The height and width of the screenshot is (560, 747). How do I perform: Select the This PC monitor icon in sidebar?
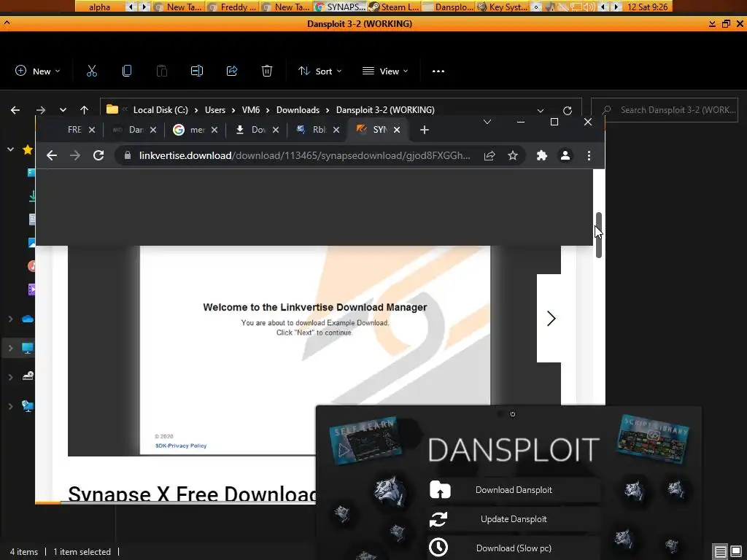(x=28, y=348)
